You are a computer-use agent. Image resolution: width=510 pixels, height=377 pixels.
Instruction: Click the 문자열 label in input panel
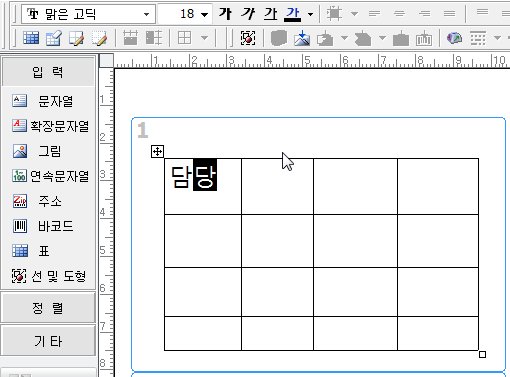click(55, 101)
